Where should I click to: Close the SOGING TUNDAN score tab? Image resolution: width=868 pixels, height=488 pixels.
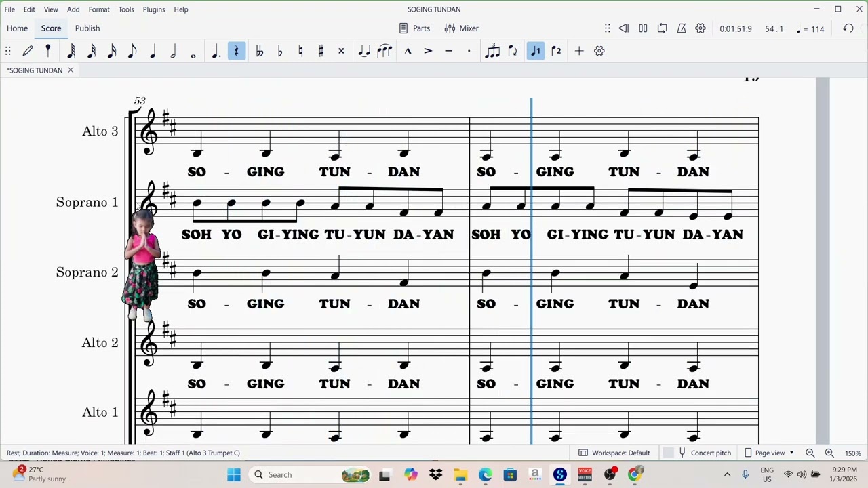[71, 70]
